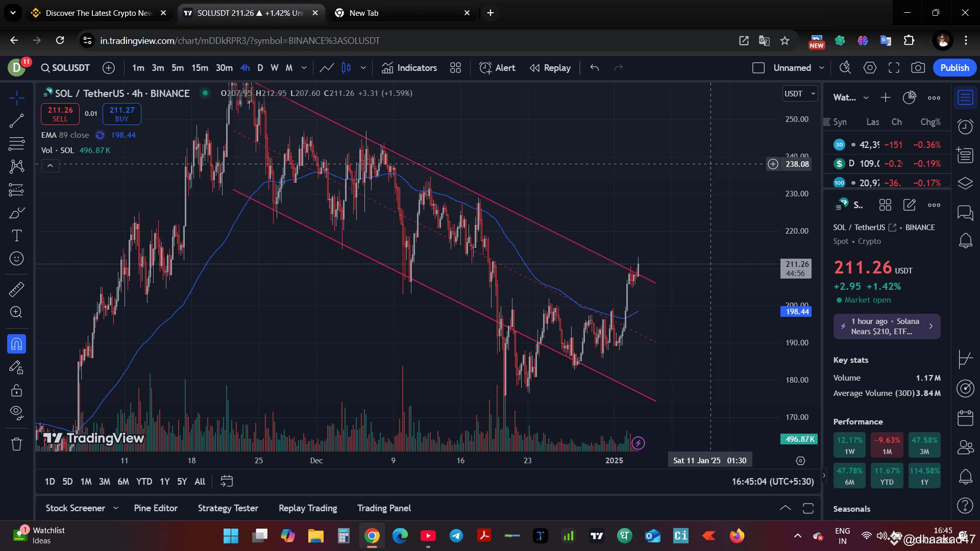980x551 pixels.
Task: Hide all drawings with eye icon
Action: (16, 413)
